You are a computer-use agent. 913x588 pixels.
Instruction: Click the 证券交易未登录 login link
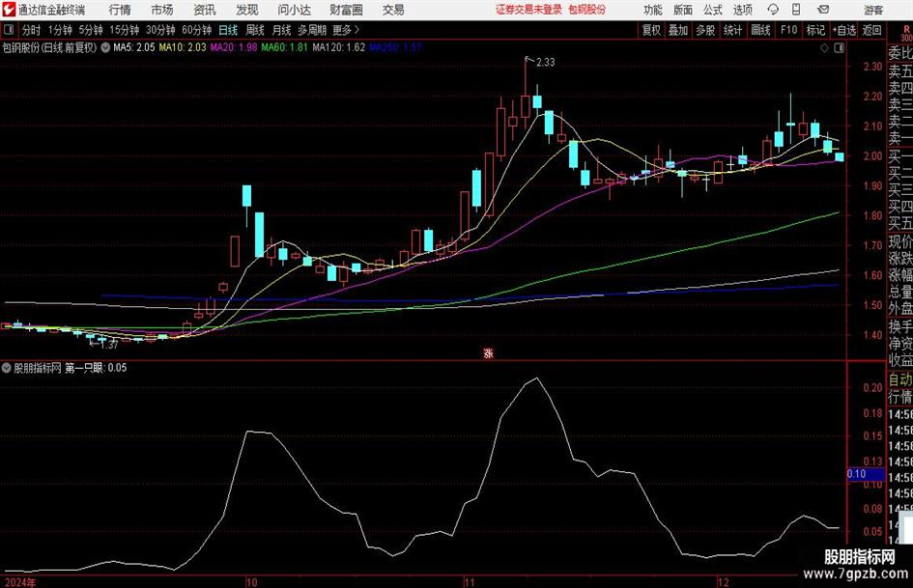[x=529, y=10]
